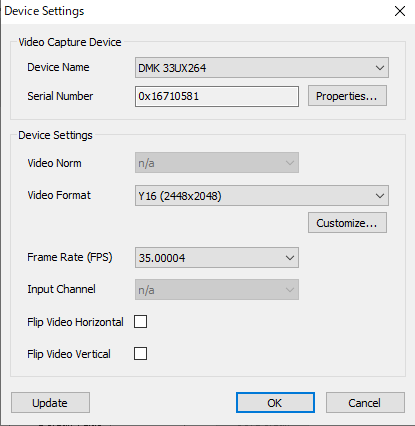This screenshot has width=415, height=426.
Task: Expand the Video Format list showing Y16 (2448x2048)
Action: point(262,196)
